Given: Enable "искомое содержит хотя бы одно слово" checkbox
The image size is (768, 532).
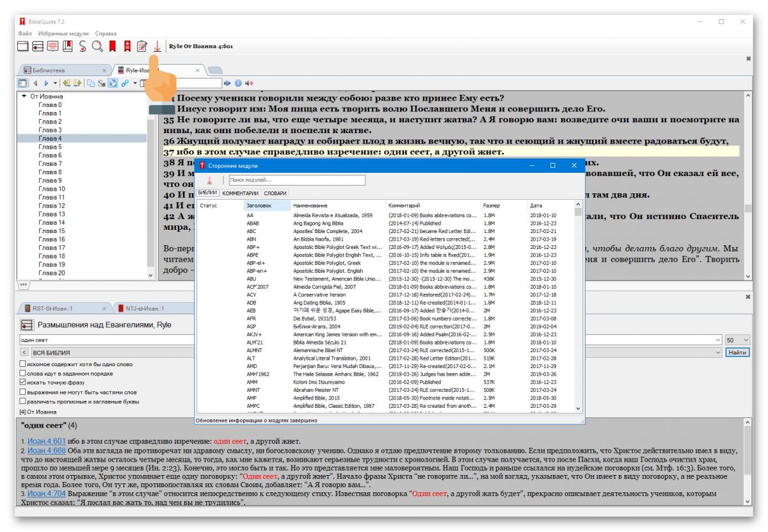Looking at the screenshot, I should [x=24, y=364].
